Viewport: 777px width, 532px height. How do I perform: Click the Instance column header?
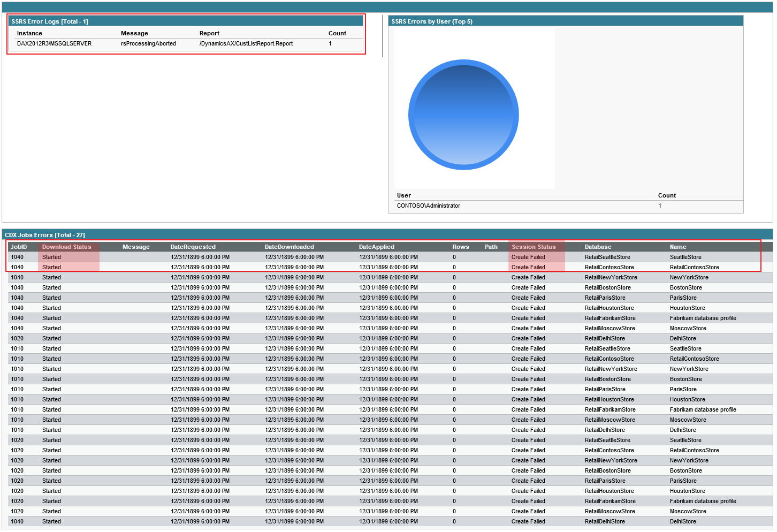pos(29,33)
